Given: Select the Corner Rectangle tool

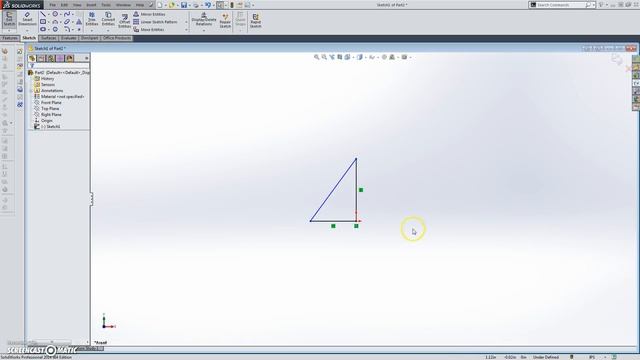Looking at the screenshot, I should [x=43, y=22].
